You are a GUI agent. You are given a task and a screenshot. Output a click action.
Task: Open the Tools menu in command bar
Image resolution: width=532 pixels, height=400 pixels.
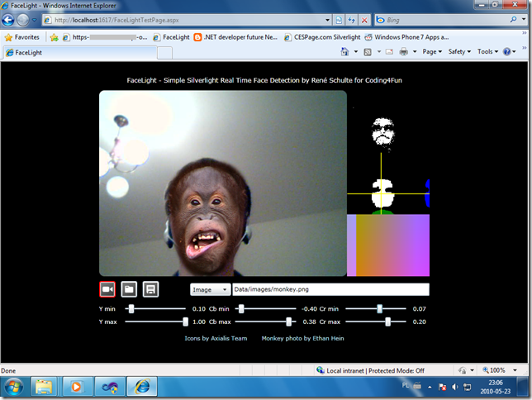click(x=487, y=51)
